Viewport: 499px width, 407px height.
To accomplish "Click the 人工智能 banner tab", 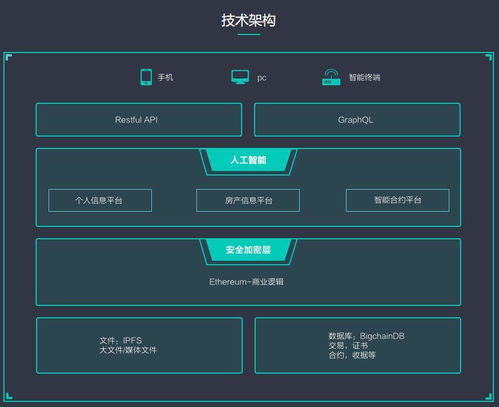I will pos(248,160).
